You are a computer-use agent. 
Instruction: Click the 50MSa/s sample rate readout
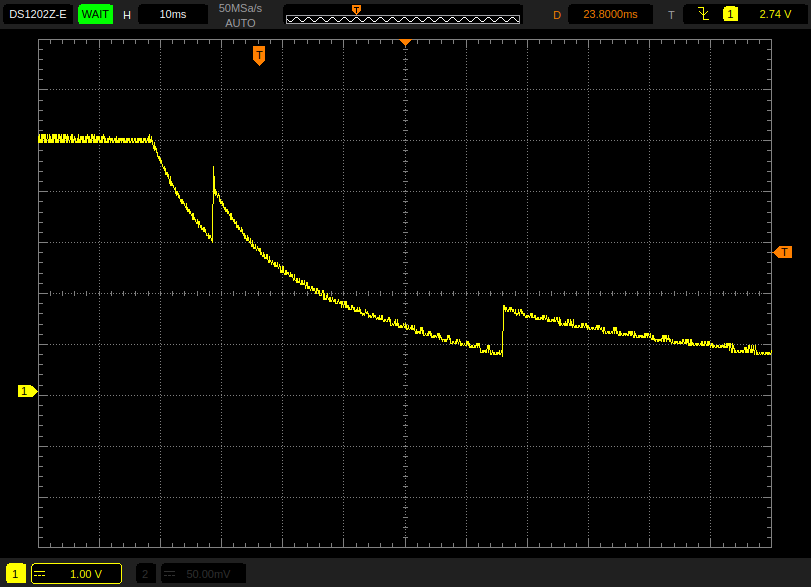click(240, 8)
